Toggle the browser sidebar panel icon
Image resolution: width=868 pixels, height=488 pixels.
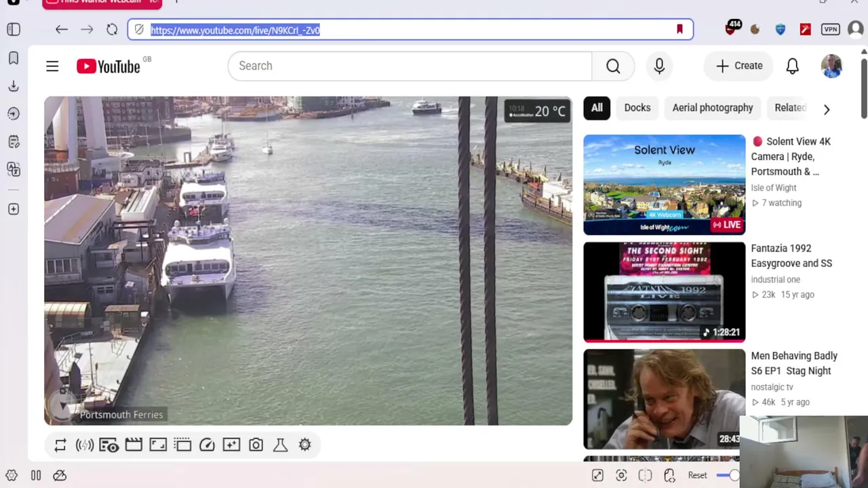[x=14, y=29]
